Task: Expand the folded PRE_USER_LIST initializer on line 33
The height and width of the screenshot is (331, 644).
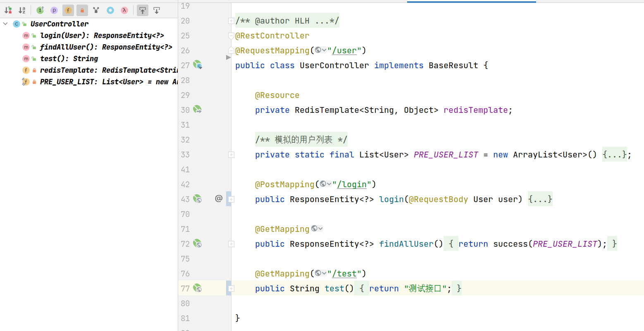Action: click(614, 155)
